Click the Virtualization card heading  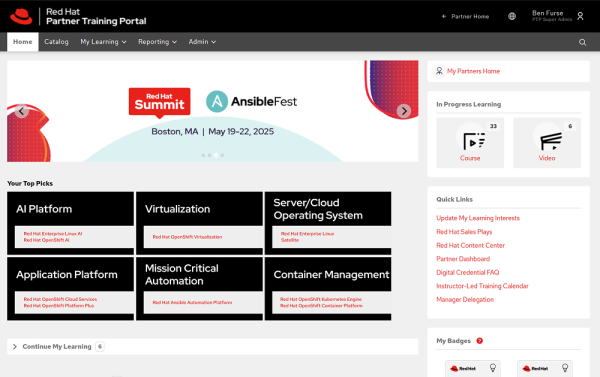tap(178, 209)
